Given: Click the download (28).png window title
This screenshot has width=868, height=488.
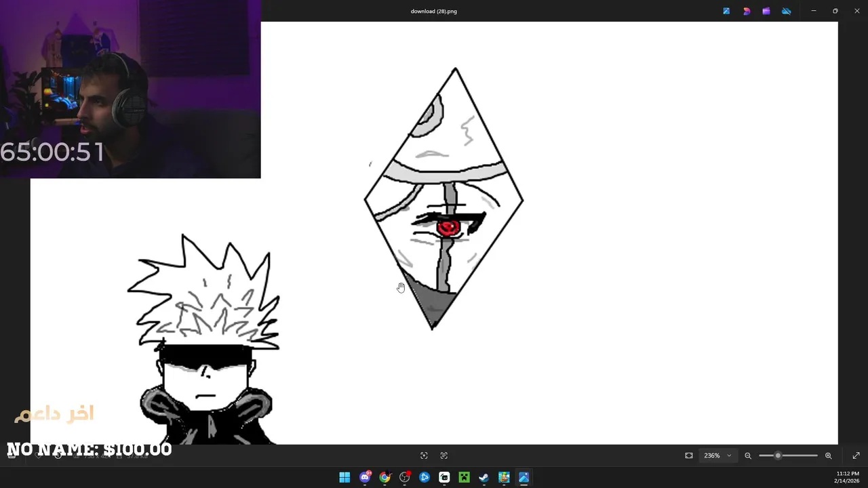Looking at the screenshot, I should coord(434,11).
